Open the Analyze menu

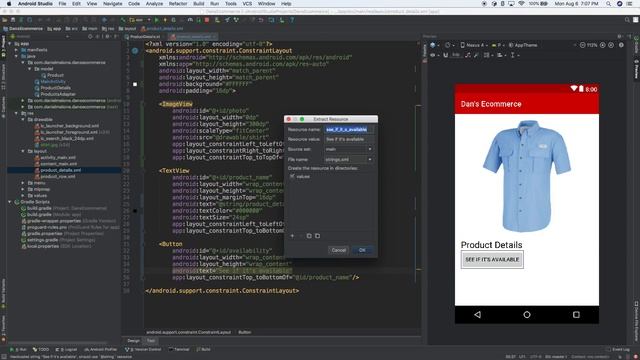154,4
